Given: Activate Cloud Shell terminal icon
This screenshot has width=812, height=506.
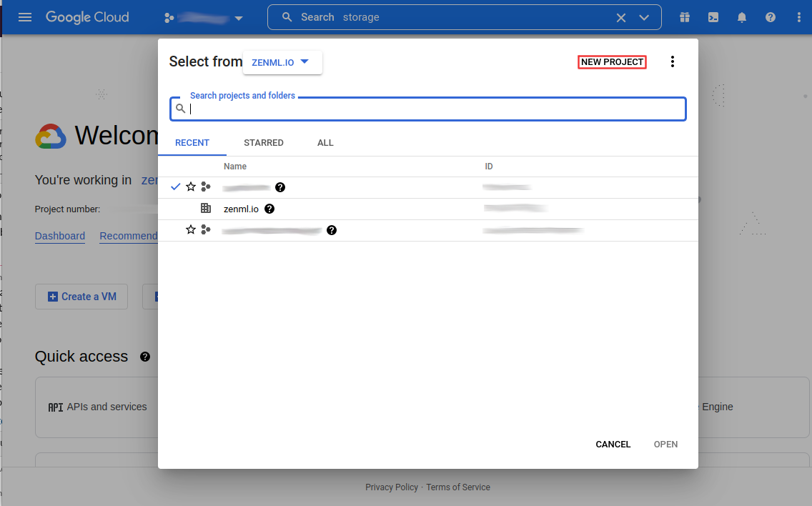Looking at the screenshot, I should (x=713, y=17).
